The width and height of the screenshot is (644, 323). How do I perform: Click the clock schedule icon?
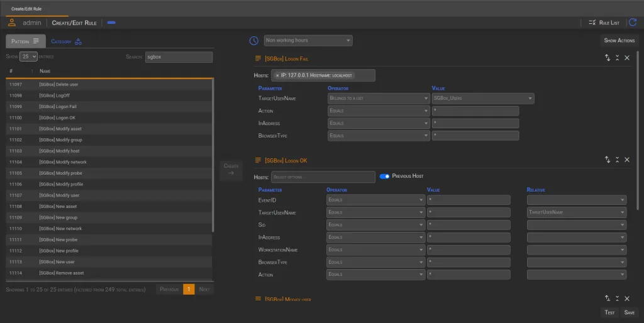254,40
